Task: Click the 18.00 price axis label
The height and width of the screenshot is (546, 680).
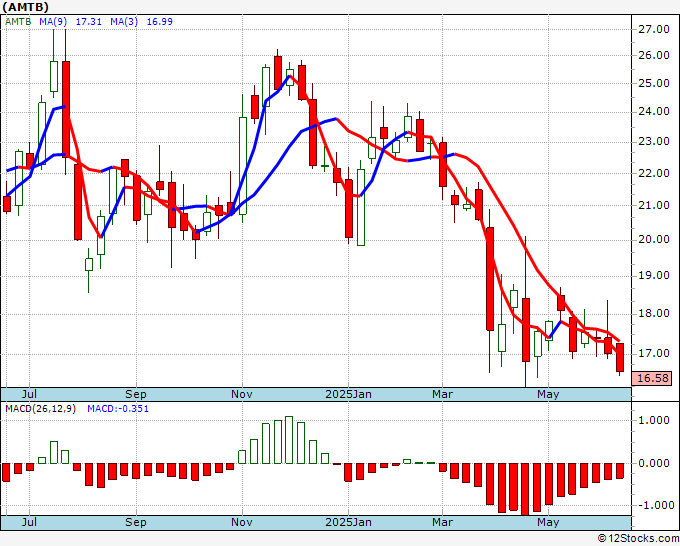Action: (654, 313)
